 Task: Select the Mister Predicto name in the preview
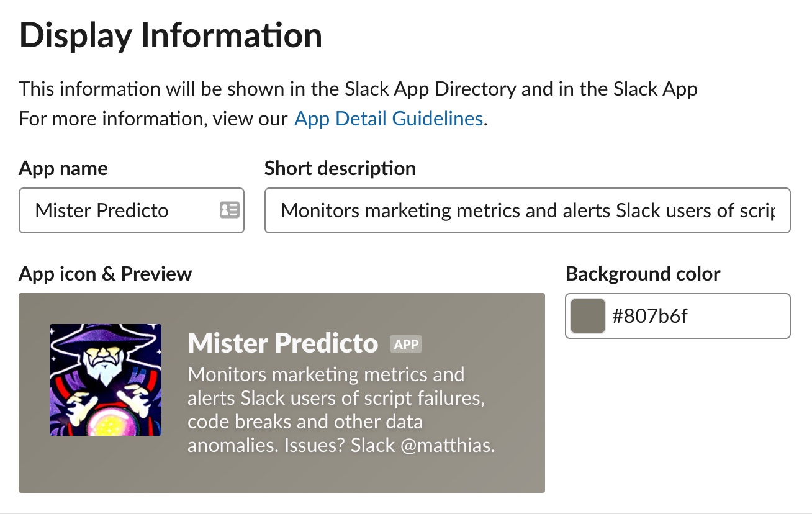coord(282,342)
